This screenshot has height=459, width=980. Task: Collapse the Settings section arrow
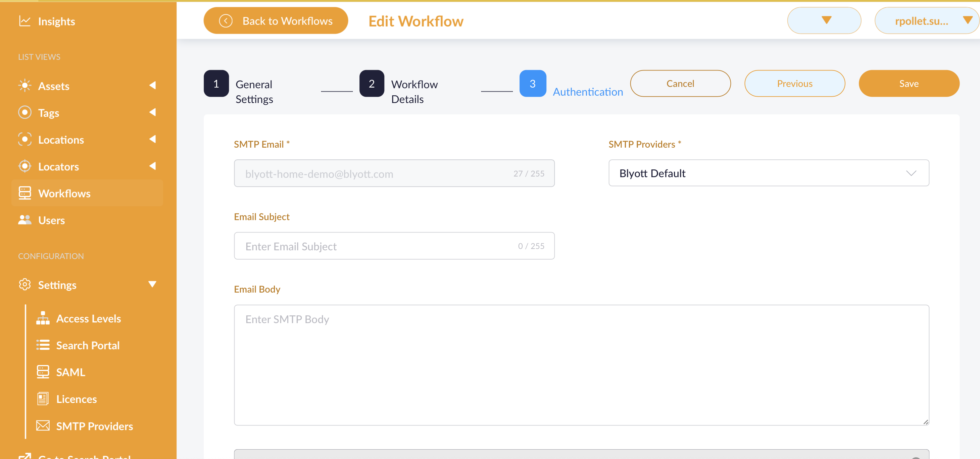pos(152,285)
